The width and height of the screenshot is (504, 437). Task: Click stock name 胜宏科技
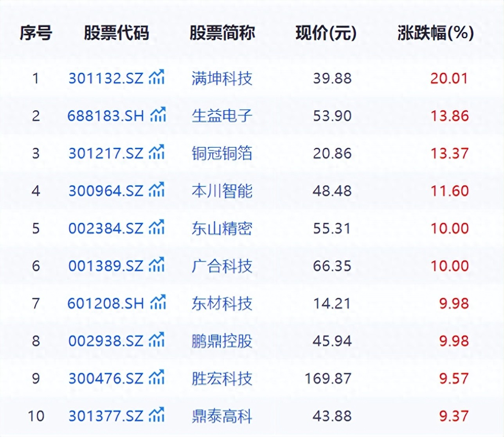tap(222, 378)
